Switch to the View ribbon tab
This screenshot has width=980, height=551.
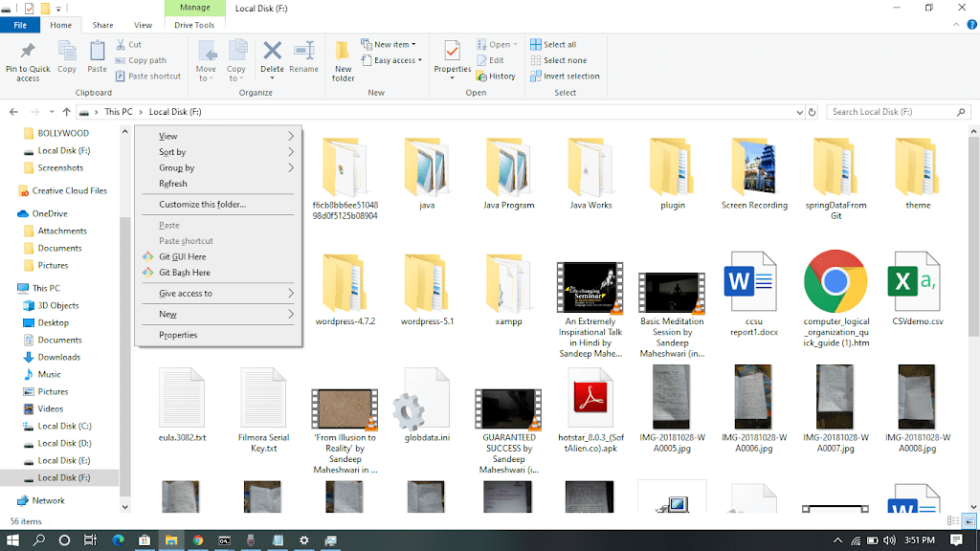[x=143, y=25]
